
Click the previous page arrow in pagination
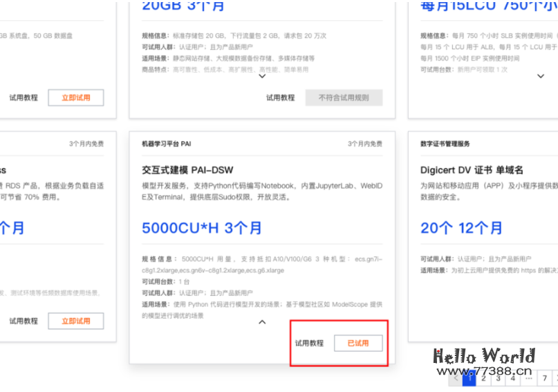[455, 378]
